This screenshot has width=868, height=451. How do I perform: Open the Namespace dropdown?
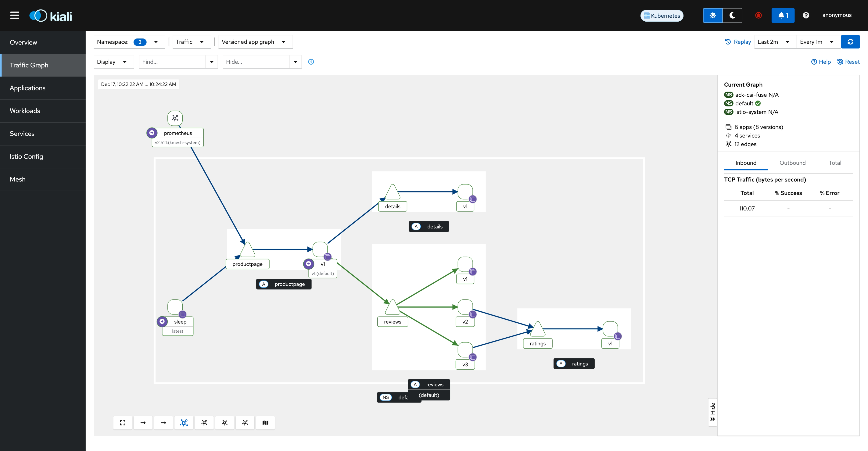129,42
